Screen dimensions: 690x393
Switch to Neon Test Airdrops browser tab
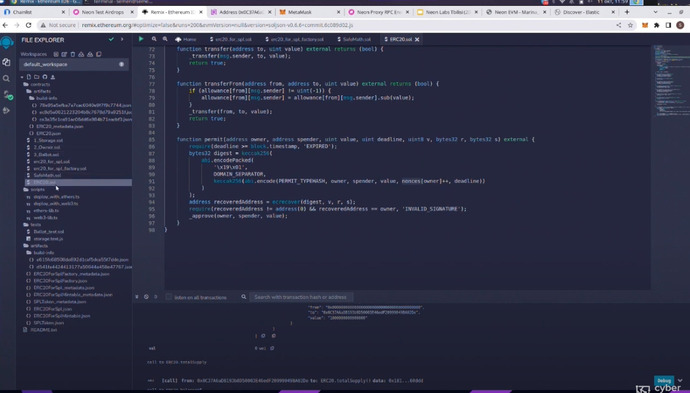click(x=103, y=12)
